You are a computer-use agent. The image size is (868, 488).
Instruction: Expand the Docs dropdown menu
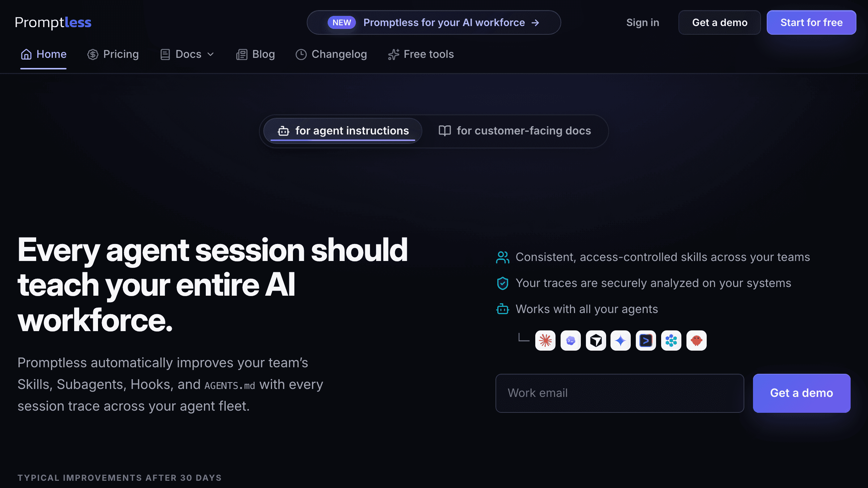click(187, 54)
